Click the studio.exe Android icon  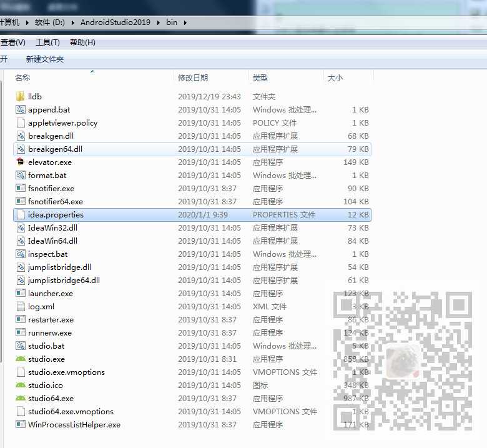pyautogui.click(x=21, y=359)
